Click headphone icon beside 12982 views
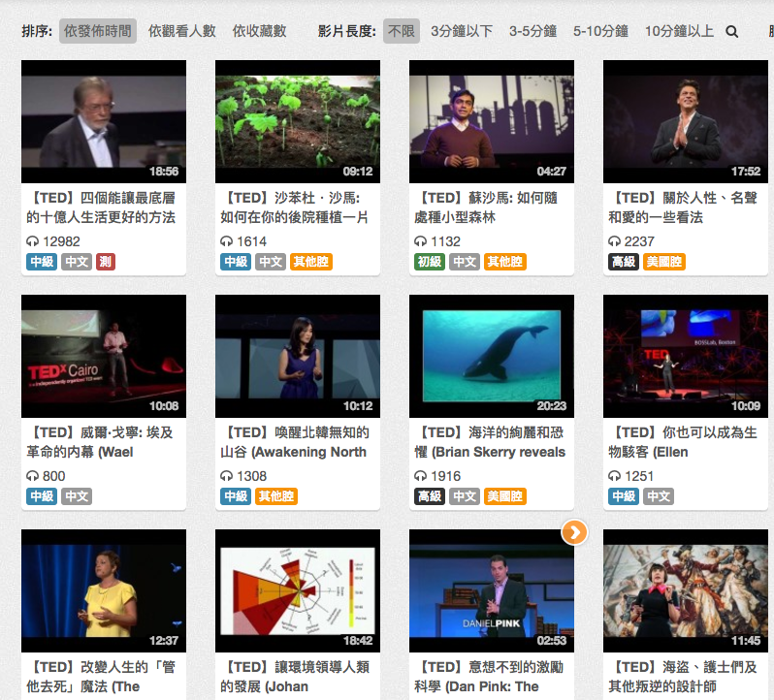This screenshot has height=700, width=774. coord(32,241)
